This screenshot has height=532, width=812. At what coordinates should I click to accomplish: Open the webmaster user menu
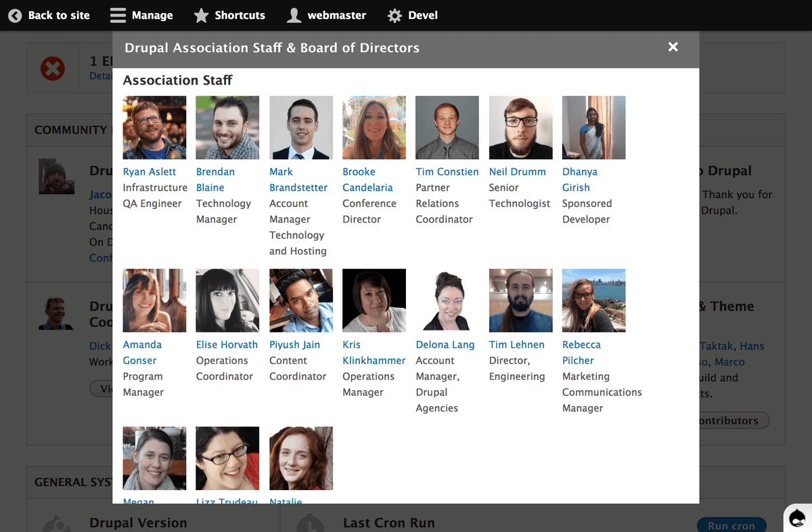point(326,15)
